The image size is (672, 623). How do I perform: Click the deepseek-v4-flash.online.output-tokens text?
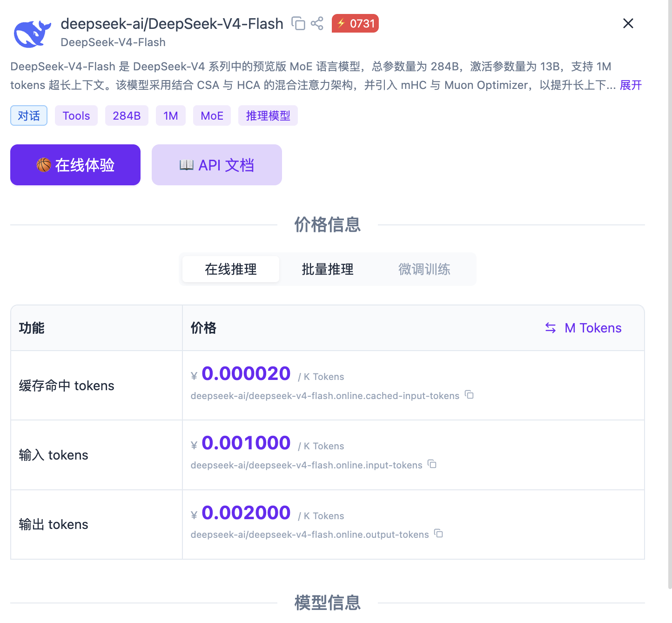click(x=309, y=535)
